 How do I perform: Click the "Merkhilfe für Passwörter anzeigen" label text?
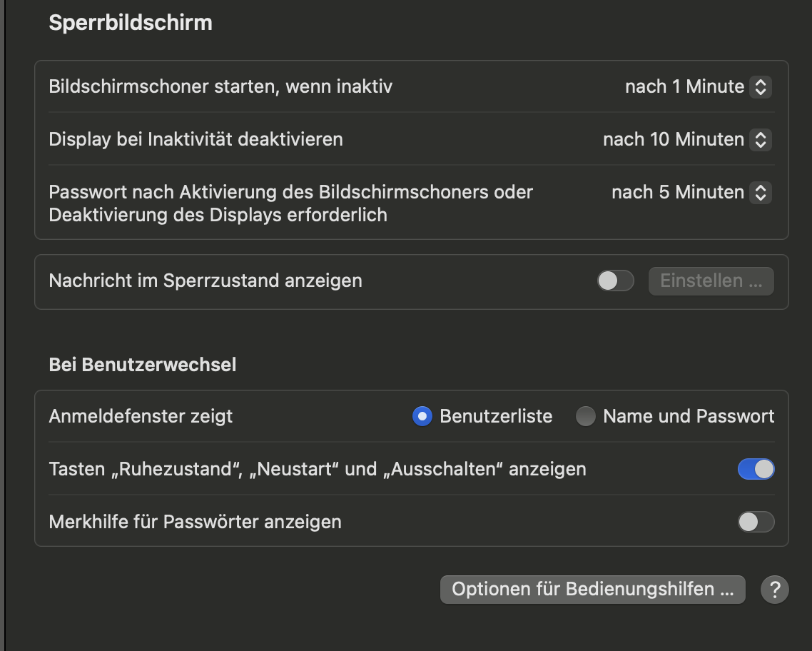tap(195, 522)
